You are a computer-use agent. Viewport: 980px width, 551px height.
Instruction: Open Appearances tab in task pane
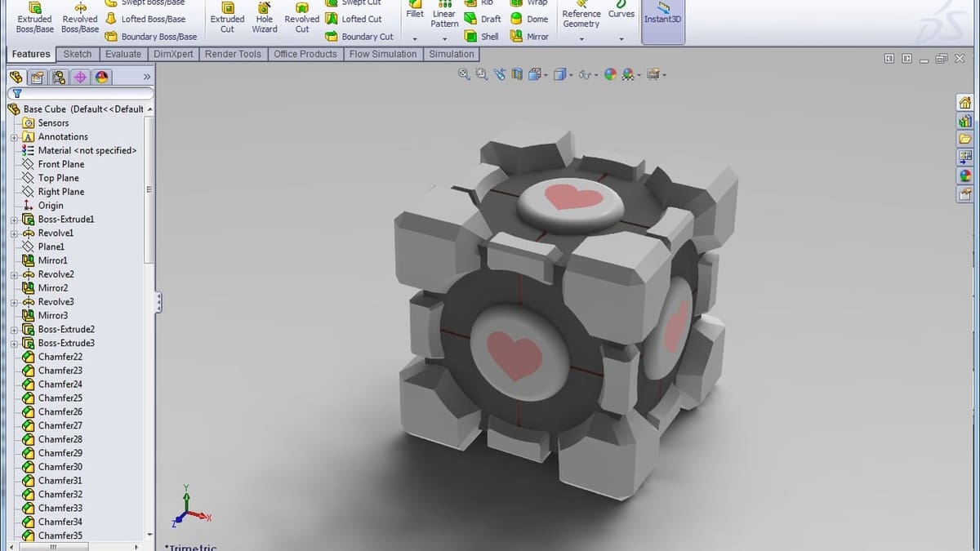965,176
